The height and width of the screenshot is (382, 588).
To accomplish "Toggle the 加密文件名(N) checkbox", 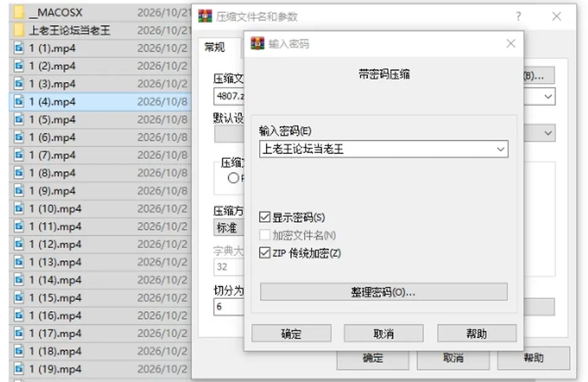I will tap(265, 235).
